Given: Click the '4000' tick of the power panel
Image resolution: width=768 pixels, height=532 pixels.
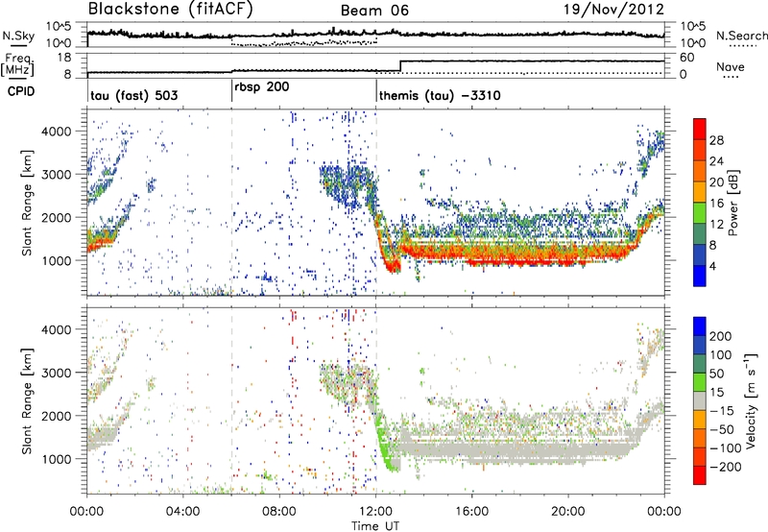Looking at the screenshot, I should click(x=57, y=132).
